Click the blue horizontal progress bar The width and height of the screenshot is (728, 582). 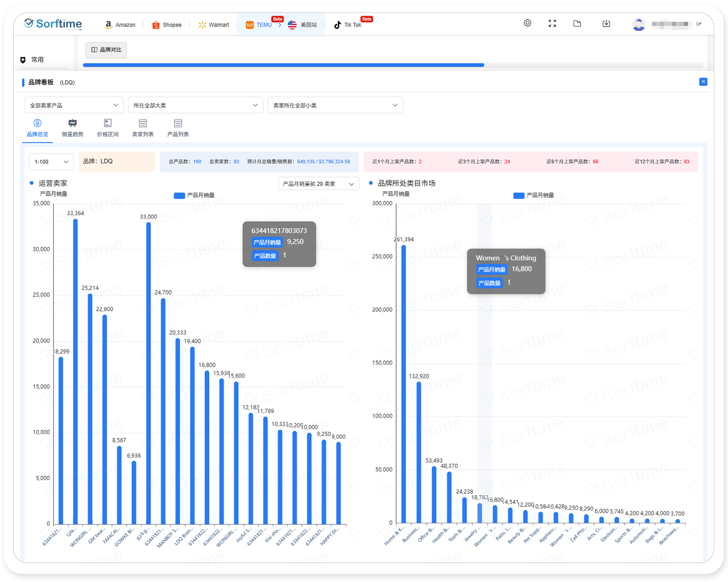[x=283, y=65]
